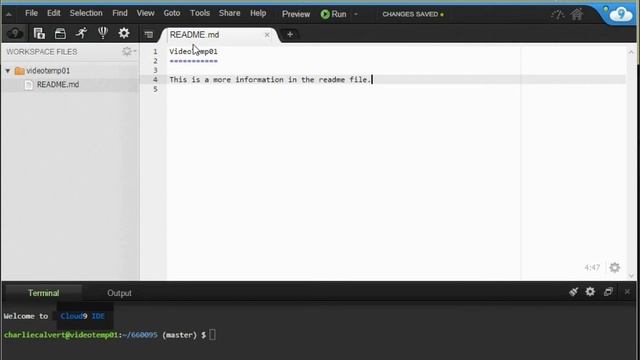Open the Find menu
The image size is (640, 360).
tap(120, 13)
